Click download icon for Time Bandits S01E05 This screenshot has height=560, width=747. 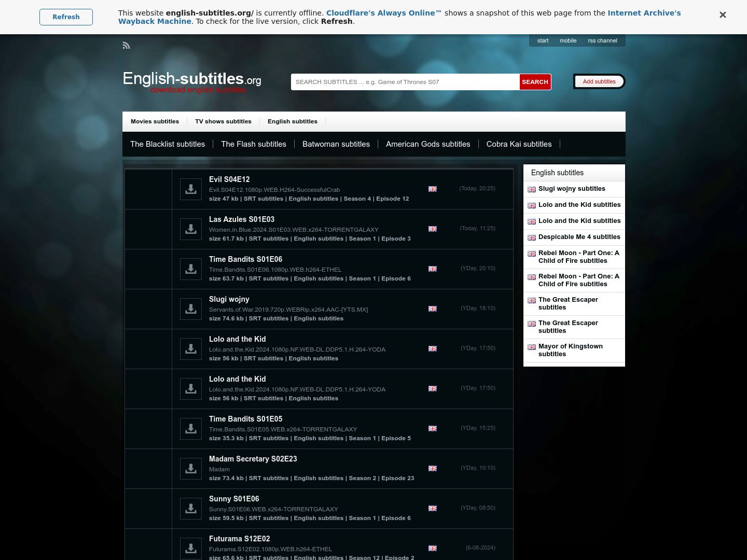(x=191, y=429)
